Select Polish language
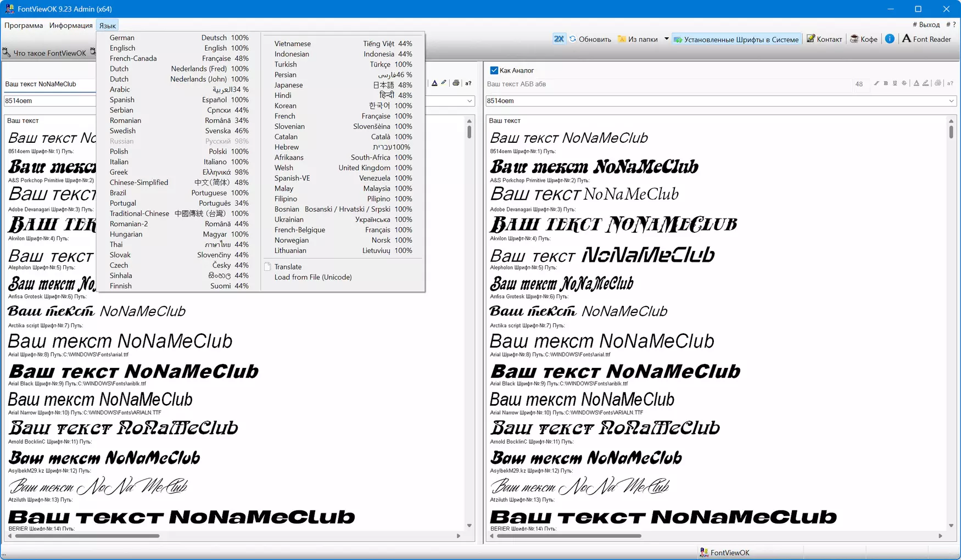961x560 pixels. [x=179, y=152]
